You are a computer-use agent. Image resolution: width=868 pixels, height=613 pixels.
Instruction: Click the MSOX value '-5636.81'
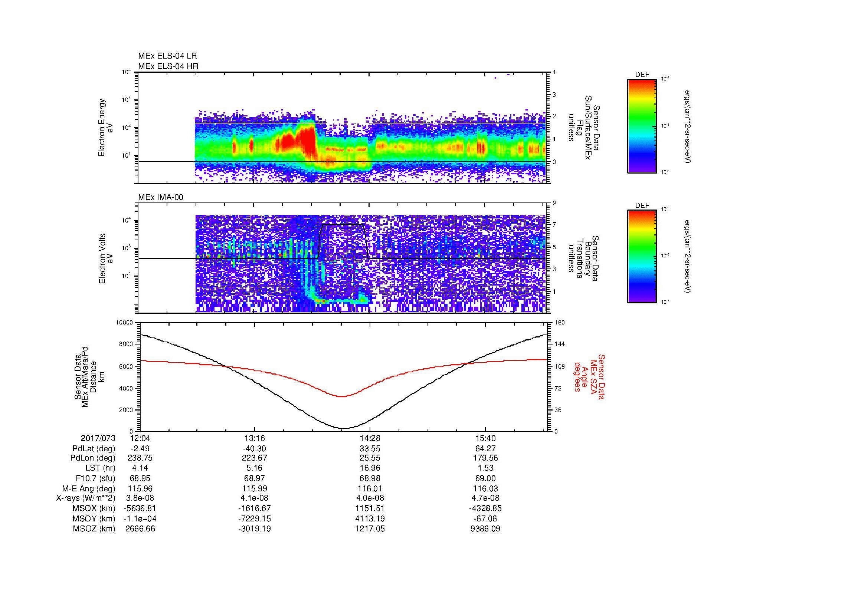pos(140,508)
